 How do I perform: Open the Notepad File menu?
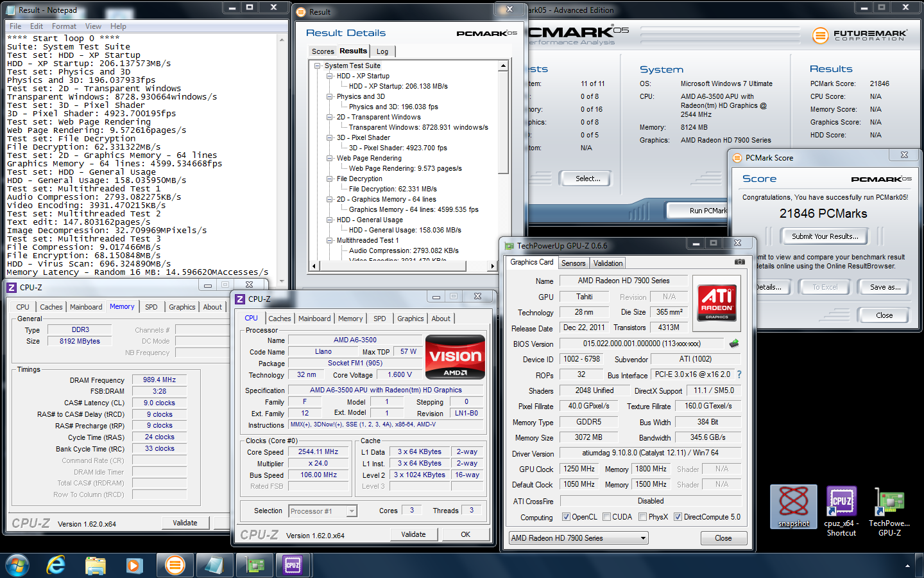click(x=15, y=26)
